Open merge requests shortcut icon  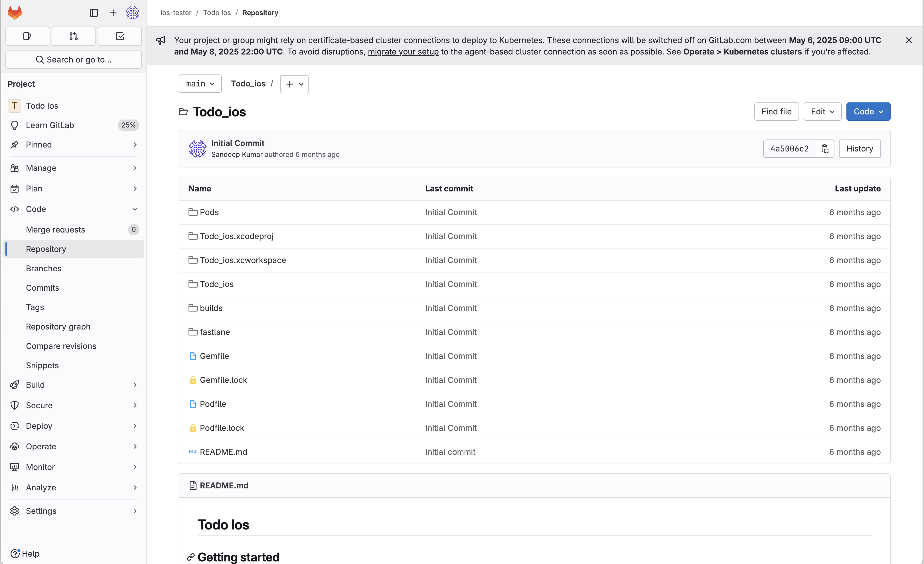coord(74,37)
